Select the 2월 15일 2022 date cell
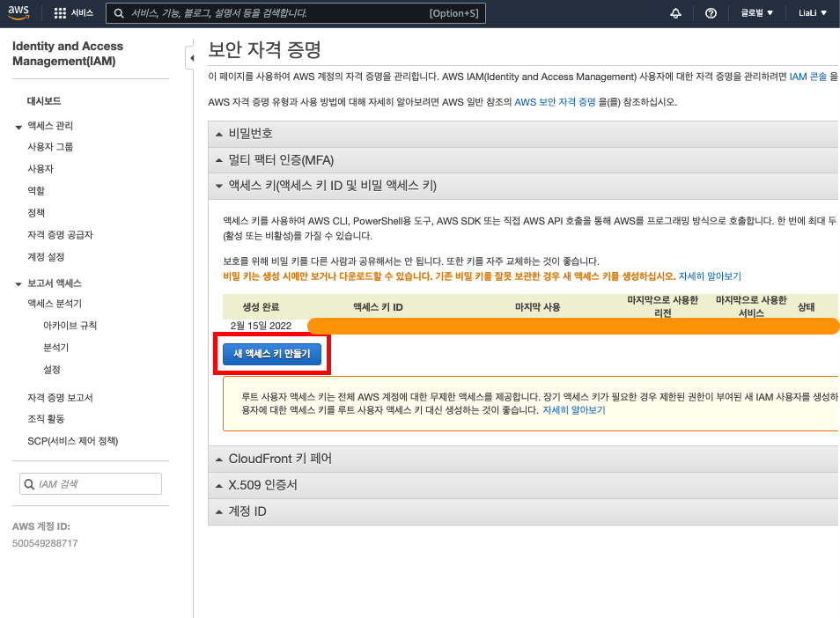 261,326
